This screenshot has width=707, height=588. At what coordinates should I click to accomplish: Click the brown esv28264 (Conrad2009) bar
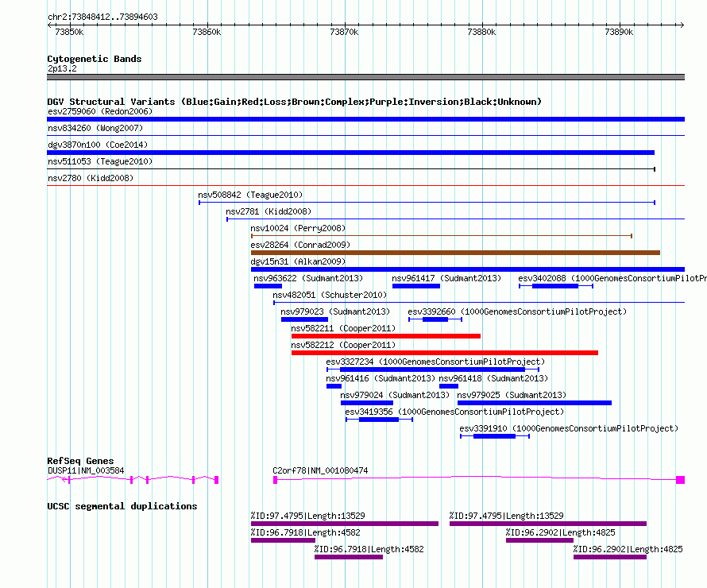point(455,253)
